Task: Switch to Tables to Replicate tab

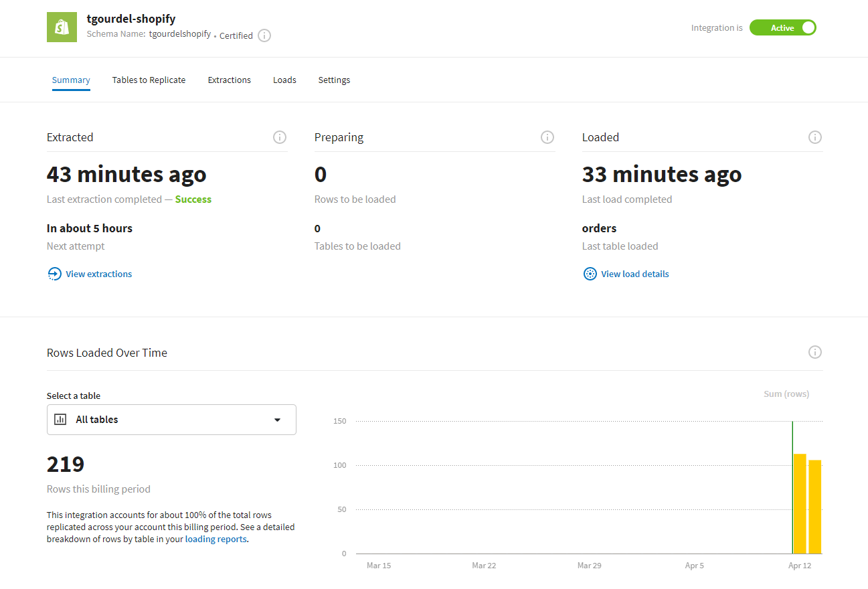Action: pyautogui.click(x=149, y=80)
